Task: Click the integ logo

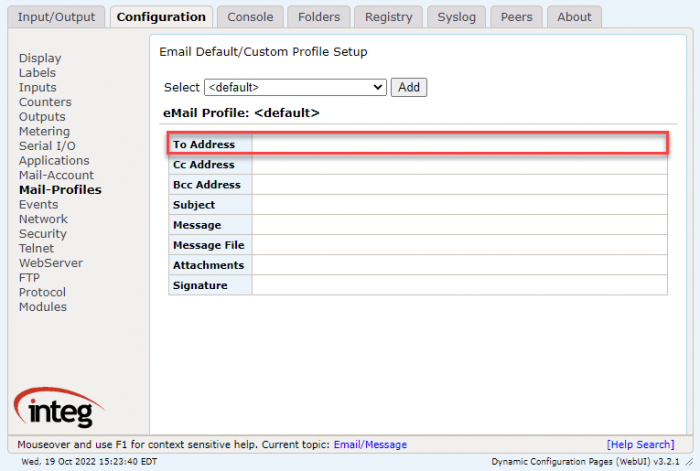Action: [59, 408]
